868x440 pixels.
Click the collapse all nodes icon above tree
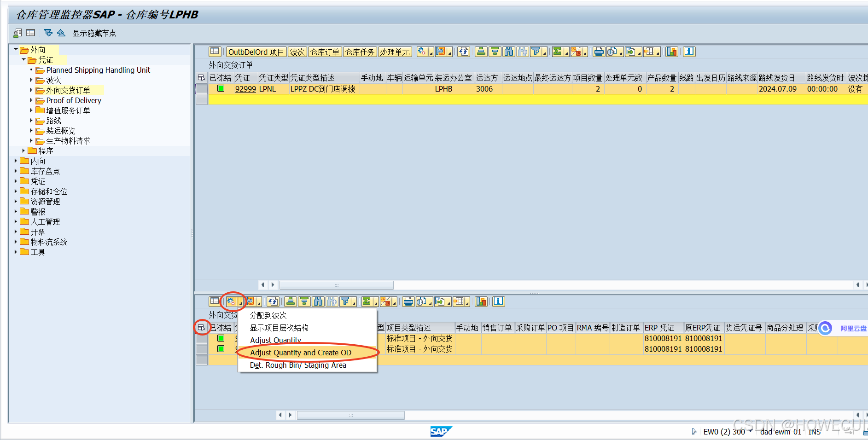tap(61, 33)
